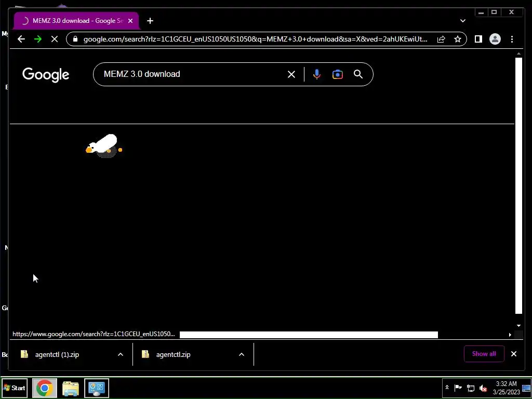Minimize the Chrome window
The image size is (532, 399).
click(x=481, y=12)
